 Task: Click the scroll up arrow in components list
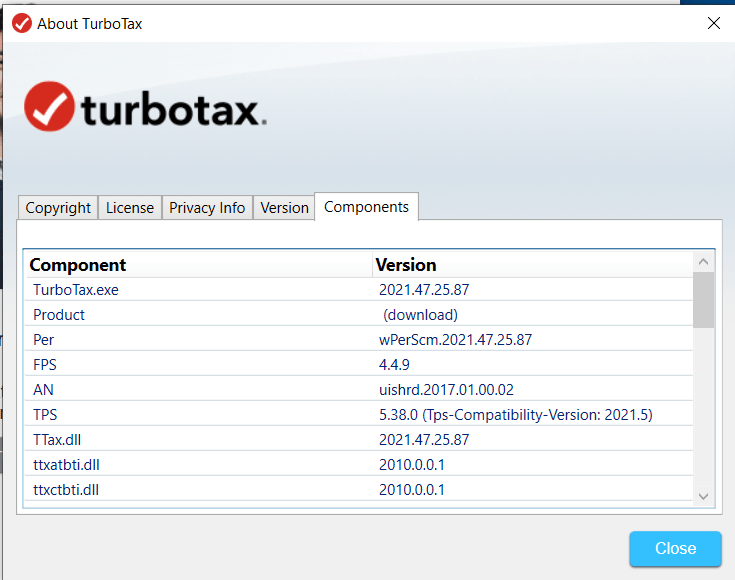pyautogui.click(x=703, y=262)
